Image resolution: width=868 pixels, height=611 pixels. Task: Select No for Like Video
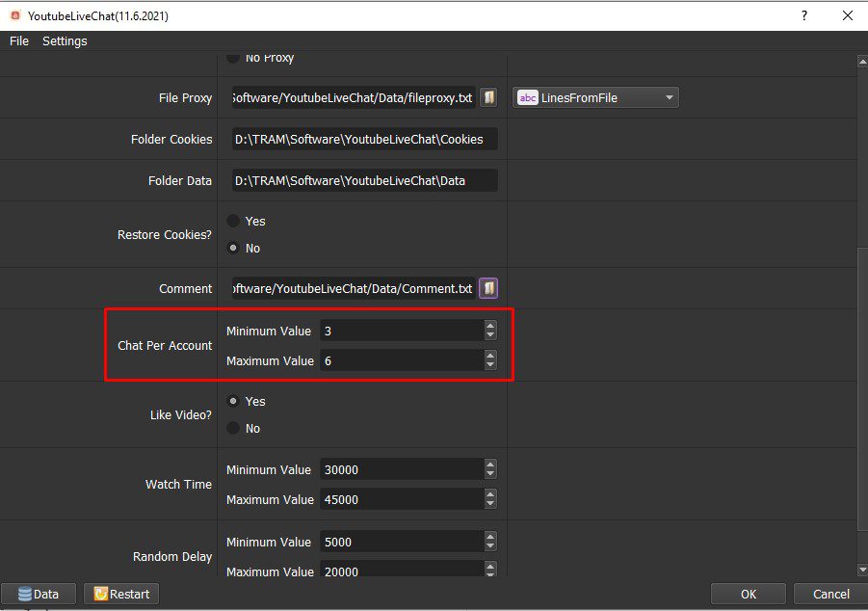point(233,428)
